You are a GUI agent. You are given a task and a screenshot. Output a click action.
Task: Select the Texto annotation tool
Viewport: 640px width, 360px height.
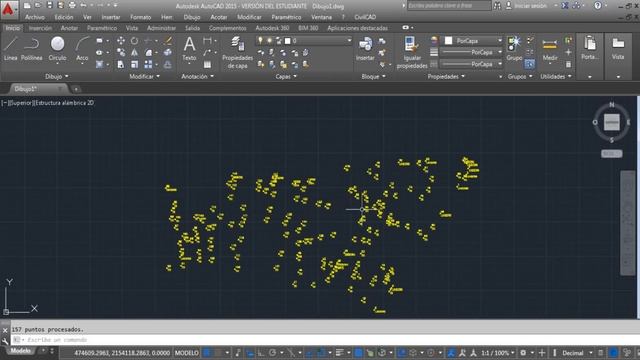tap(189, 48)
